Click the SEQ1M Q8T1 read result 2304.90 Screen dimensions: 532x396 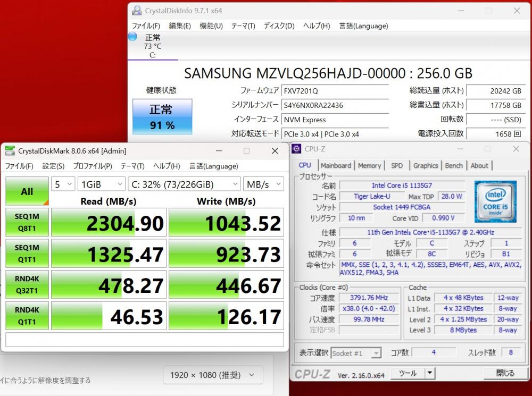(109, 222)
